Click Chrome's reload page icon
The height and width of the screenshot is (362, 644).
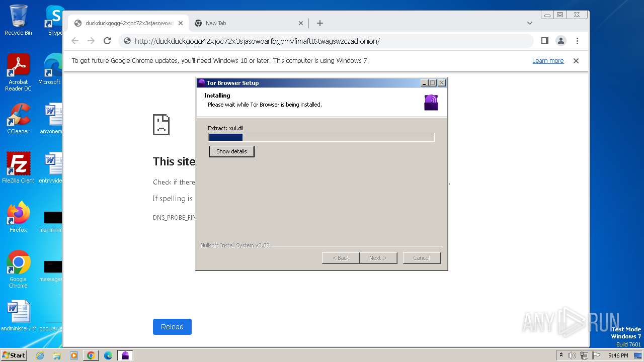(107, 41)
